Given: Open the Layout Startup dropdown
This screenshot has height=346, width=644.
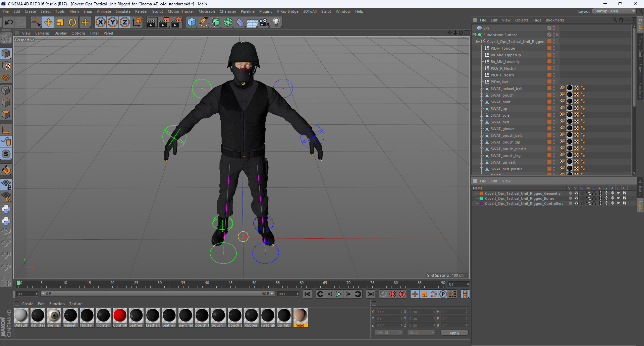Looking at the screenshot, I should (x=614, y=11).
